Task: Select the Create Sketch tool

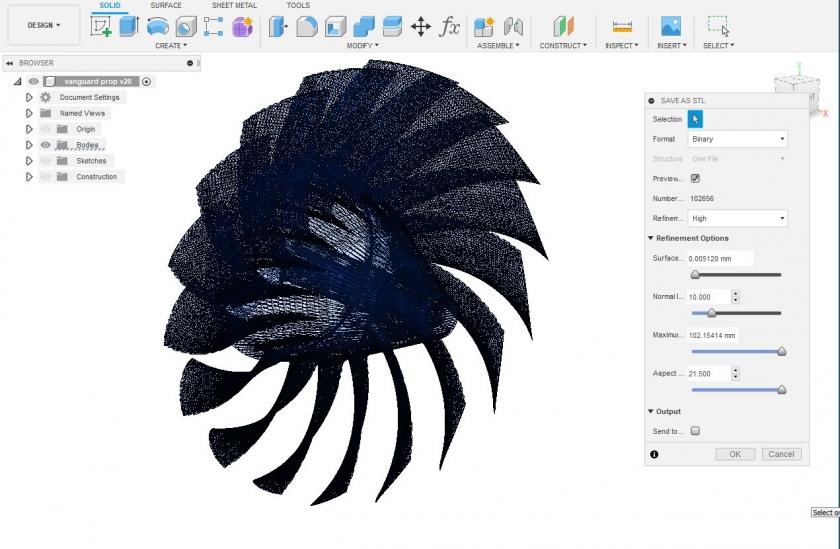Action: [101, 27]
